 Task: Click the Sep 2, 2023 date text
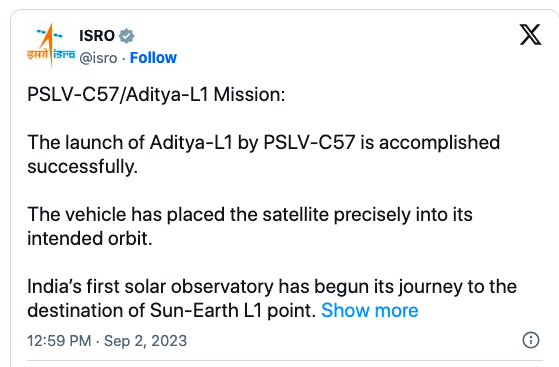tap(145, 341)
